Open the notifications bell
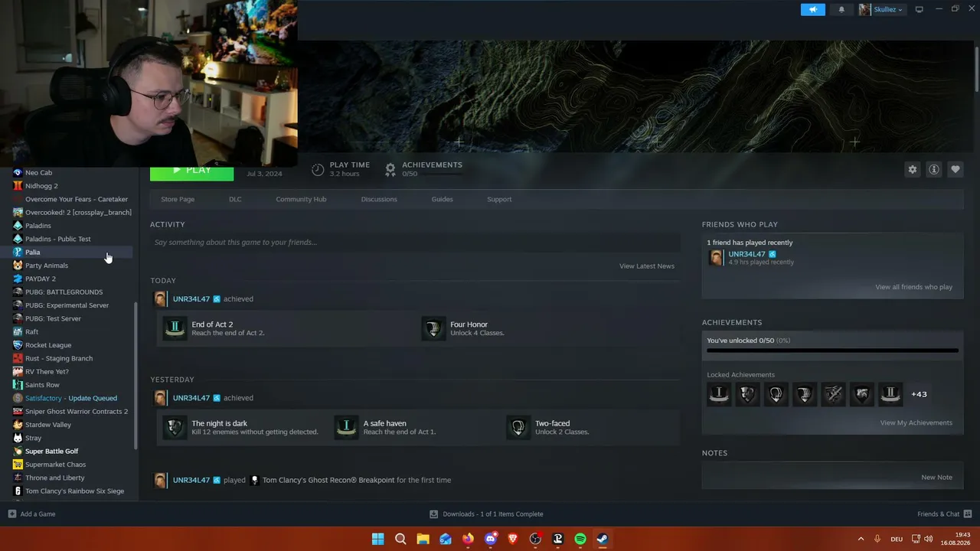Image resolution: width=980 pixels, height=551 pixels. coord(841,10)
